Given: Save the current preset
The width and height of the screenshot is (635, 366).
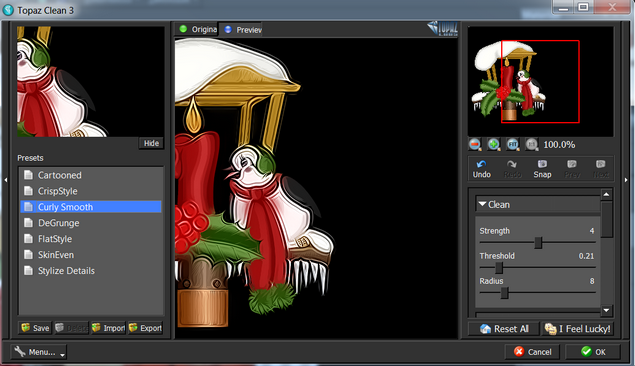Looking at the screenshot, I should 35,328.
